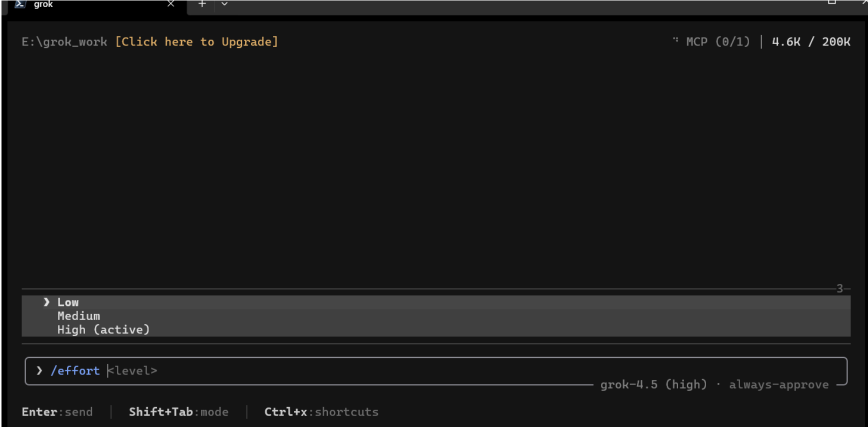868x427 pixels.
Task: Click the MCP status dots icon
Action: pos(676,39)
